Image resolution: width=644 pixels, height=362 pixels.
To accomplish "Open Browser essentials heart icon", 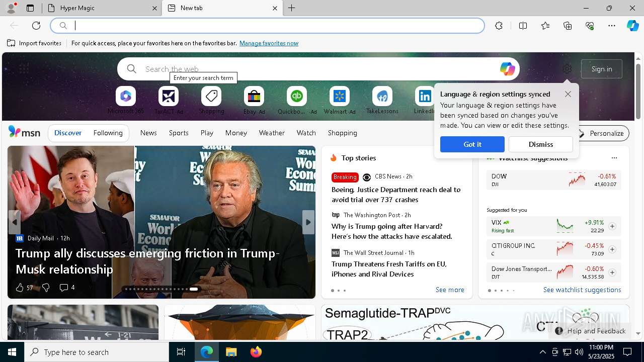I will [x=590, y=26].
